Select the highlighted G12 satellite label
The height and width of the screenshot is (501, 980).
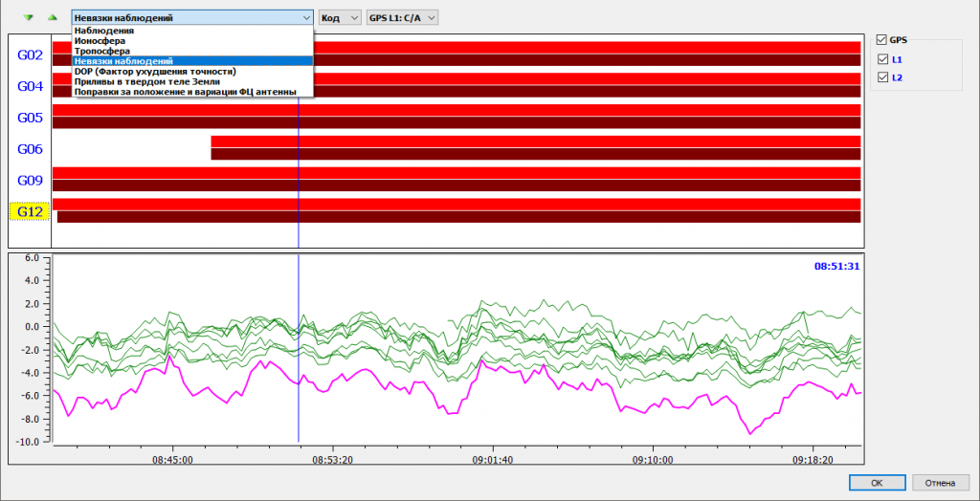(x=30, y=211)
